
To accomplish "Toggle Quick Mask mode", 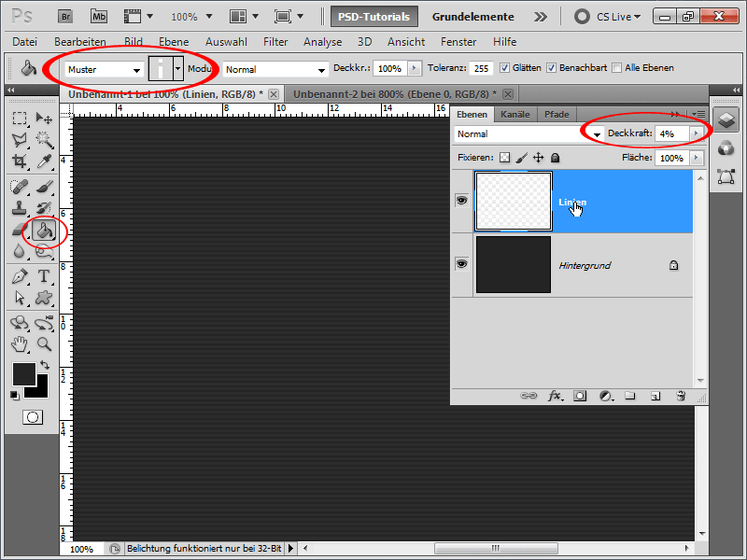I will pos(33,417).
